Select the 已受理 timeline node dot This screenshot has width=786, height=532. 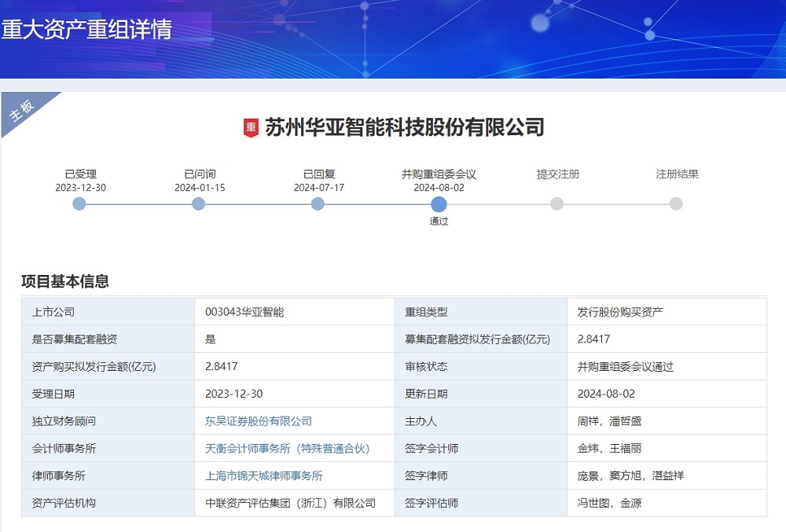point(79,204)
